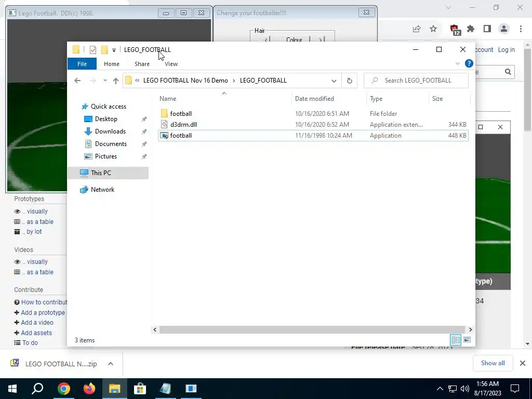Refresh the LEGO_FOOTBALL folder view
The height and width of the screenshot is (399, 532).
tap(350, 81)
